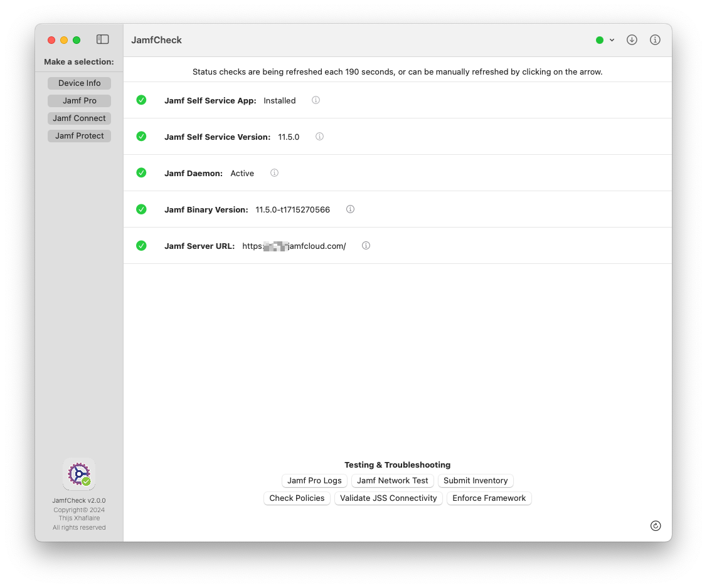Minimize the window with the yellow button
This screenshot has height=588, width=707.
click(64, 40)
